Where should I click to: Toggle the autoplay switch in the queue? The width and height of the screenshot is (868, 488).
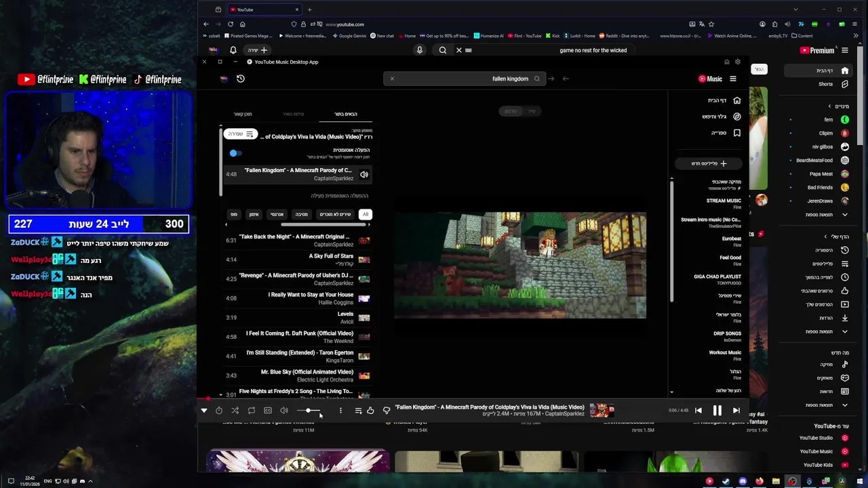[235, 153]
